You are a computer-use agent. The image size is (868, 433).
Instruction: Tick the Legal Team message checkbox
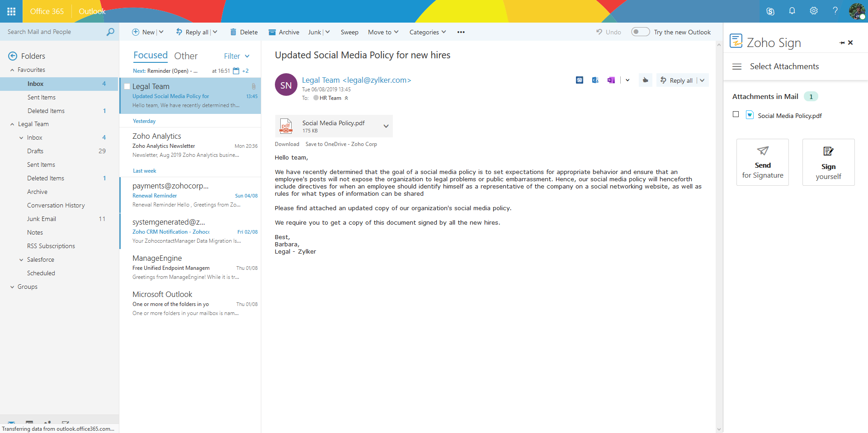click(127, 86)
